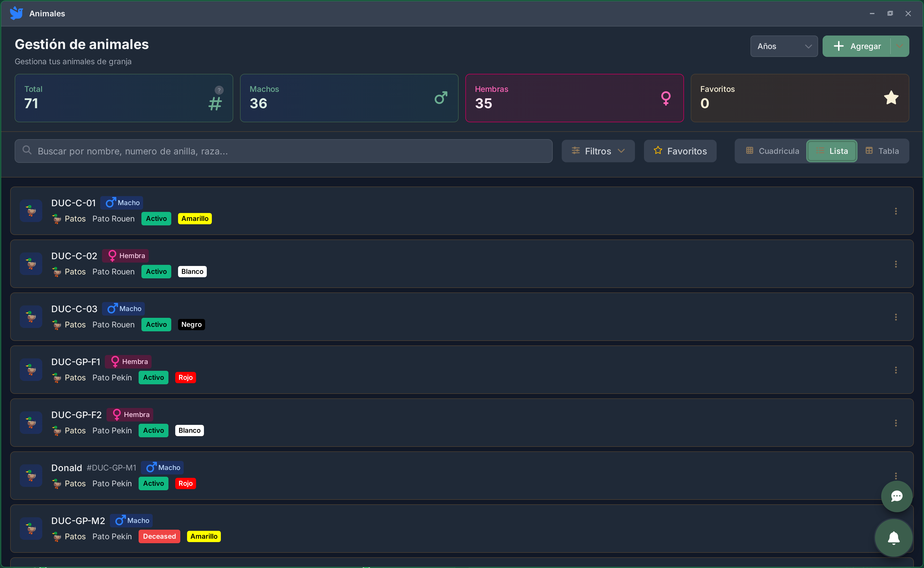
Task: Open three-dot menu for DUC-GP-F1
Action: coord(896,370)
